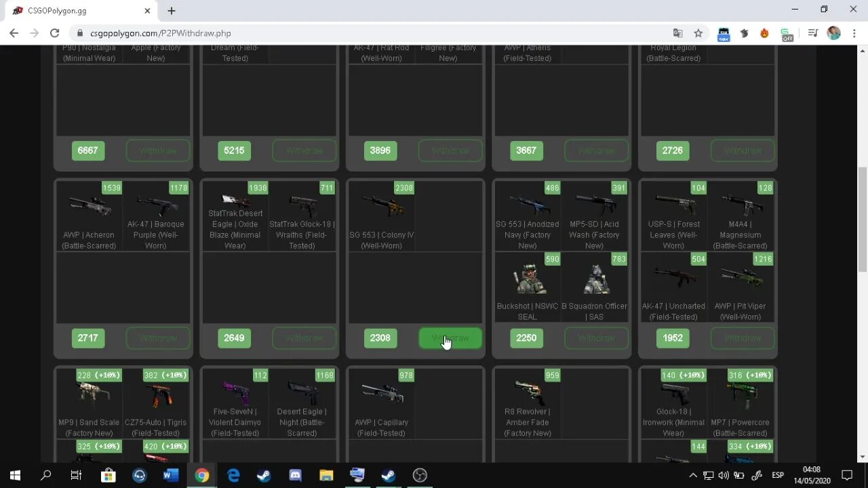Reload the page with refresh icon
868x488 pixels.
tap(54, 33)
